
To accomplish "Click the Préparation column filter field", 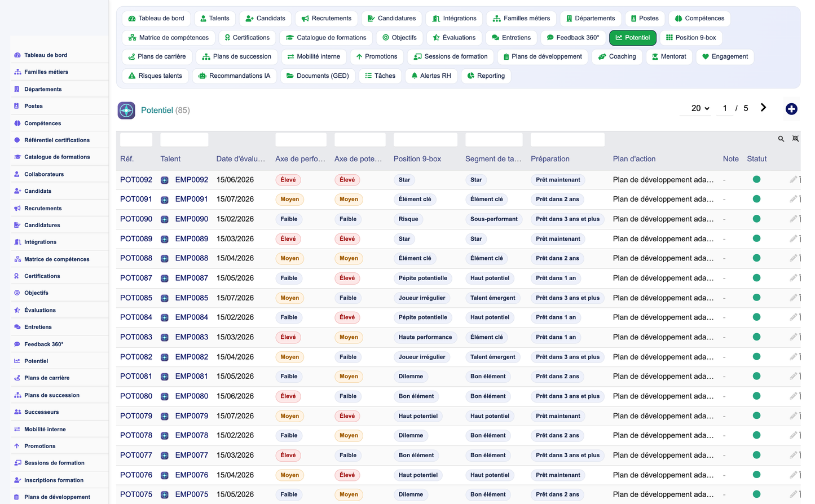I will pos(567,140).
